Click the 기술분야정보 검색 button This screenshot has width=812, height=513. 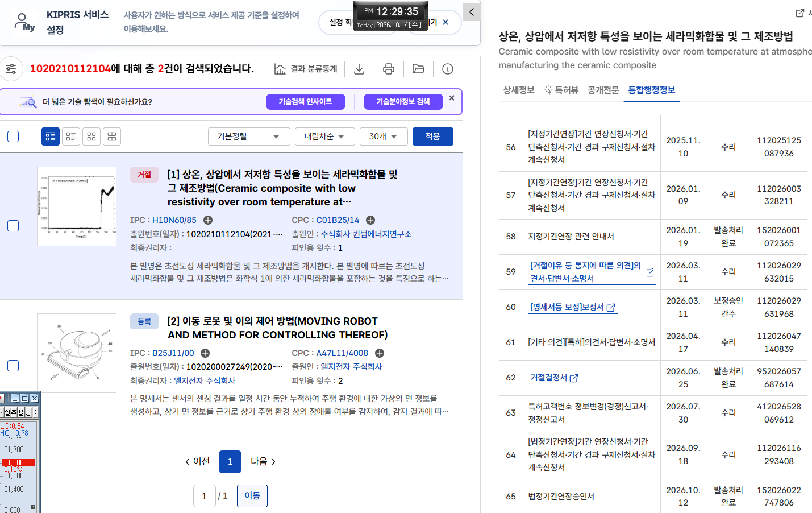pos(403,102)
